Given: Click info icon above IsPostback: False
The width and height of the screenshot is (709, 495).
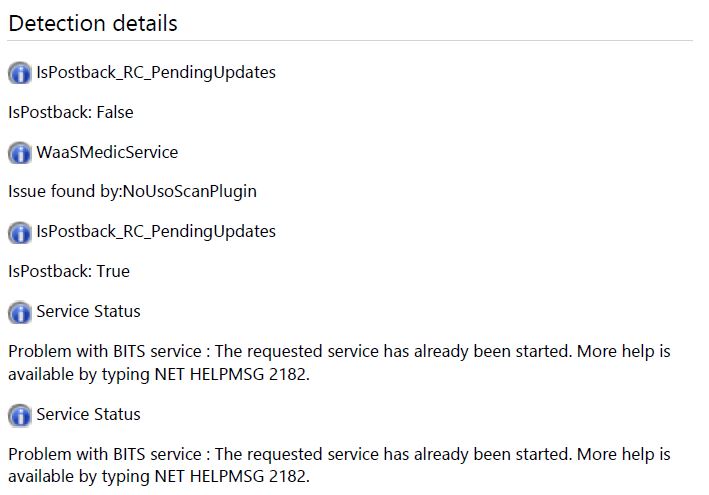Looking at the screenshot, I should tap(19, 73).
